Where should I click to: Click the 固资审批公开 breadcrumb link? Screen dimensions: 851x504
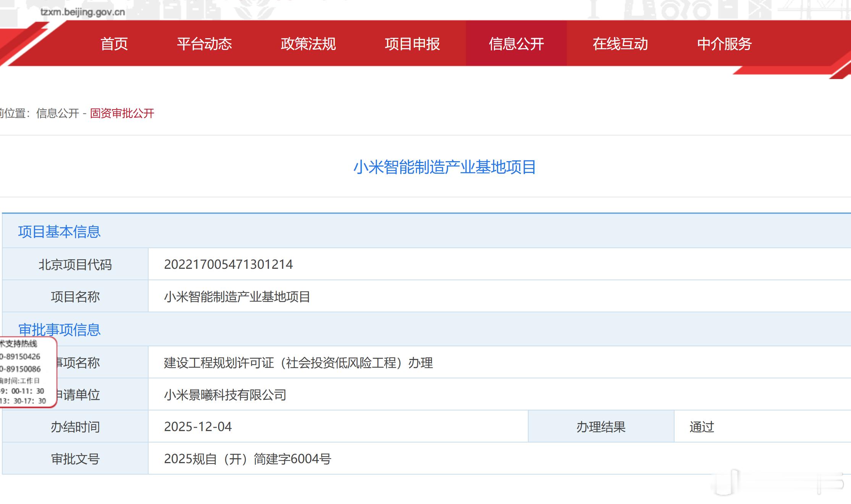click(x=122, y=113)
